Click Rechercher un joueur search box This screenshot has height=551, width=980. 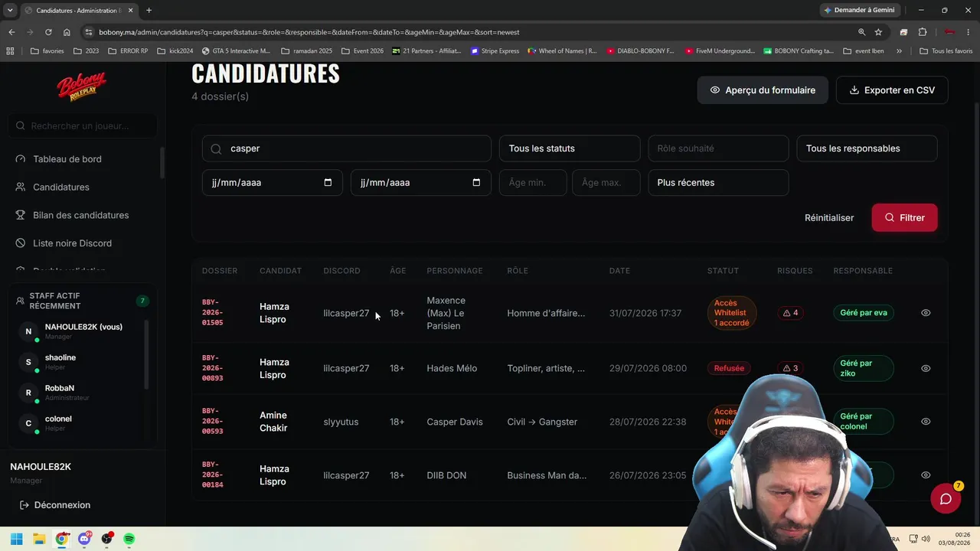click(x=83, y=126)
